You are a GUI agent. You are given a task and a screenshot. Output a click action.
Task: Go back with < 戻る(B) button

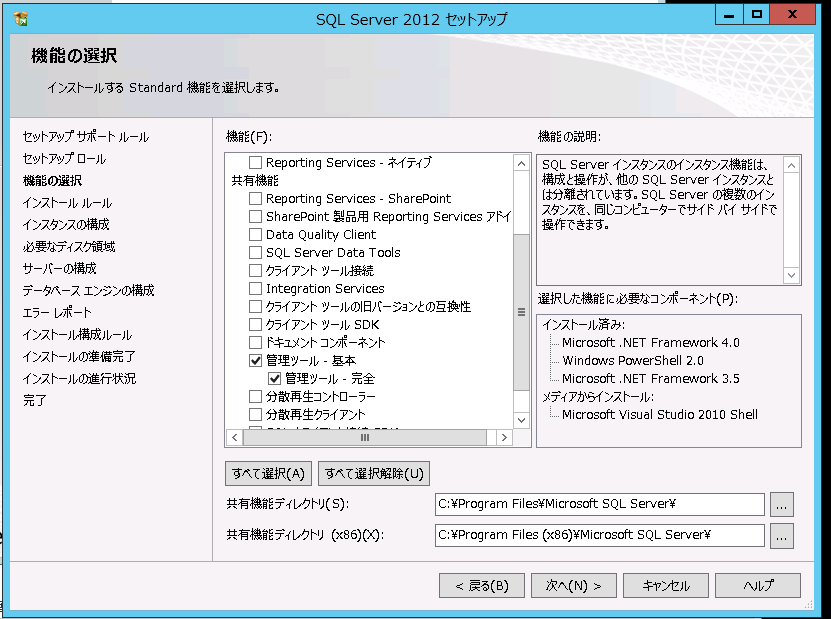pyautogui.click(x=482, y=586)
